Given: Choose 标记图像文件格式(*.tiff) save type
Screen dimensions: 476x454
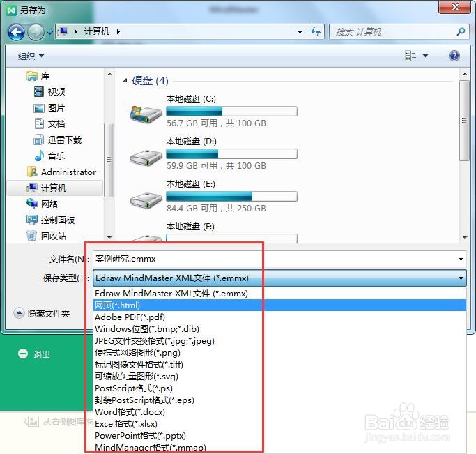Looking at the screenshot, I should [x=279, y=365].
